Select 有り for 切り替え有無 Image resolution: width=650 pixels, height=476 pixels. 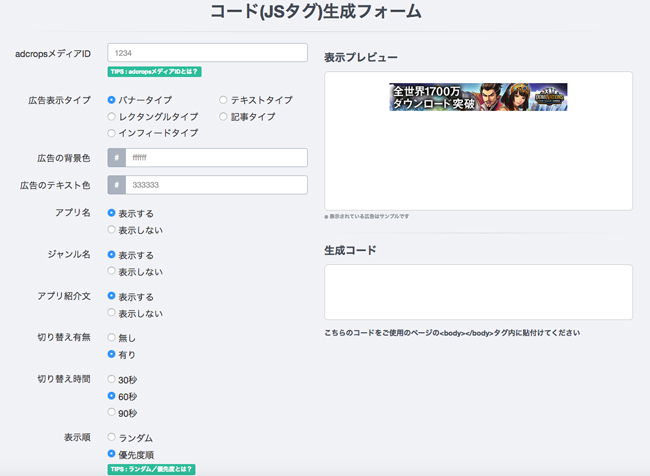(111, 354)
